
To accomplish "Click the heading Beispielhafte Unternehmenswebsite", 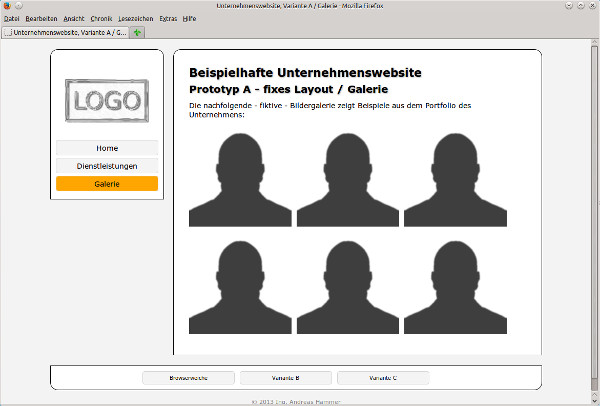I will tap(305, 73).
